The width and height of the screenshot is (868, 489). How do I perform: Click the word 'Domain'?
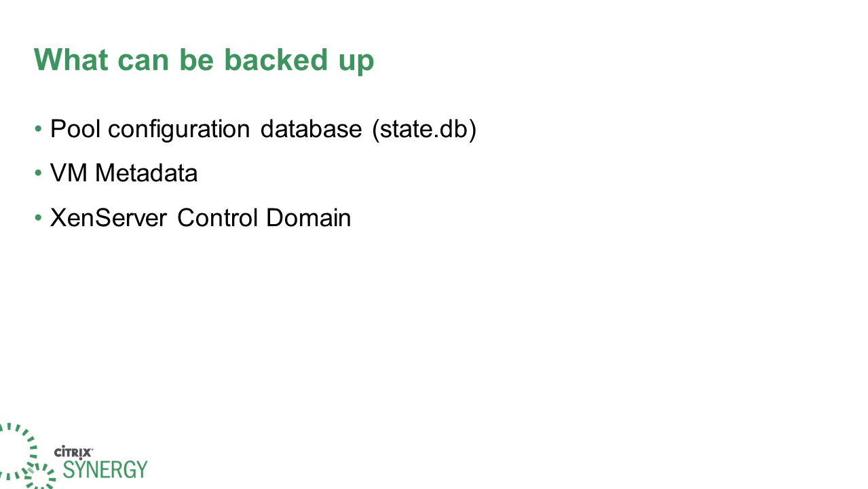tap(309, 218)
